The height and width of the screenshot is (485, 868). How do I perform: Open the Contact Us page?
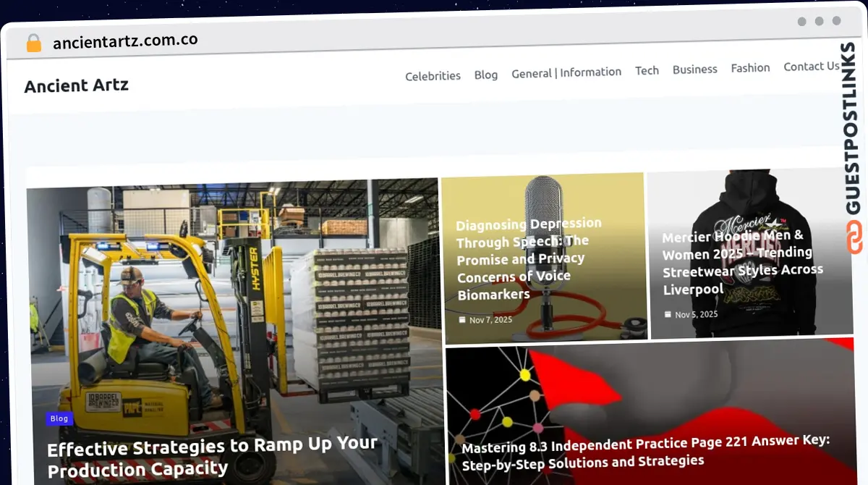click(811, 67)
